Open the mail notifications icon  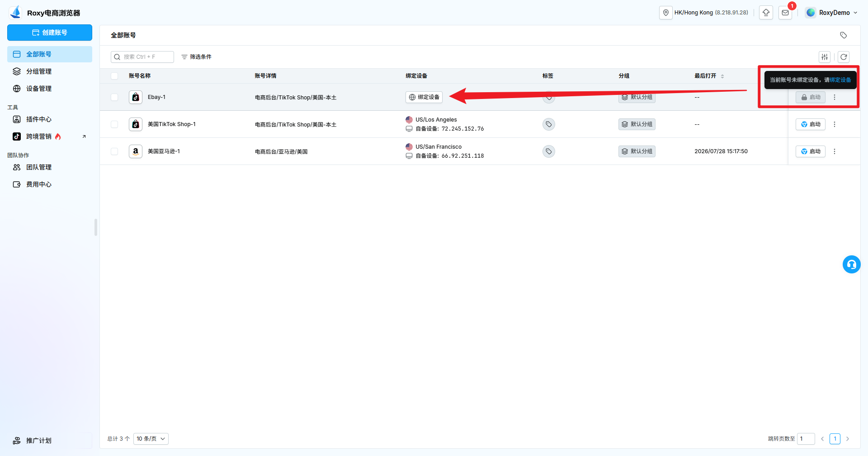click(x=785, y=13)
